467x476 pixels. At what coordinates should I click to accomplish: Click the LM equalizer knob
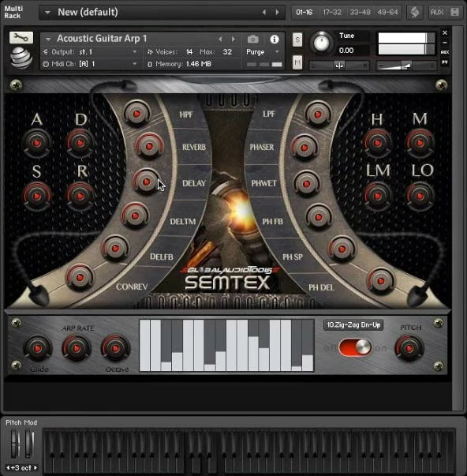pos(377,196)
